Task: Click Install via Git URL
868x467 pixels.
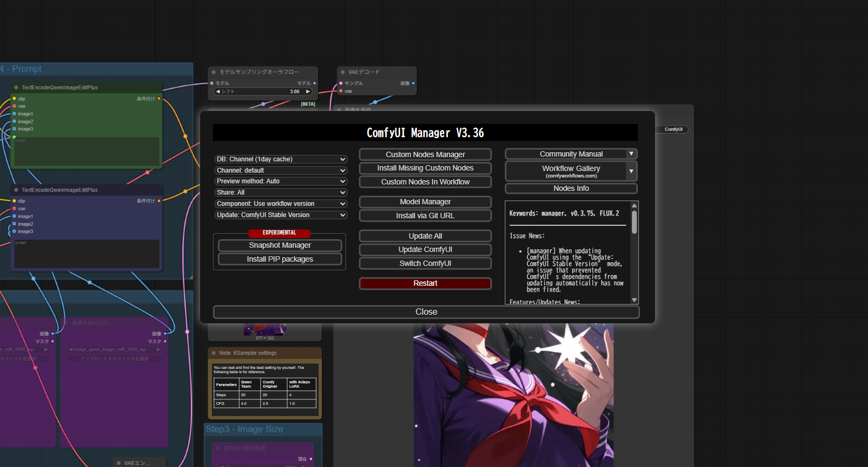Action: 425,216
